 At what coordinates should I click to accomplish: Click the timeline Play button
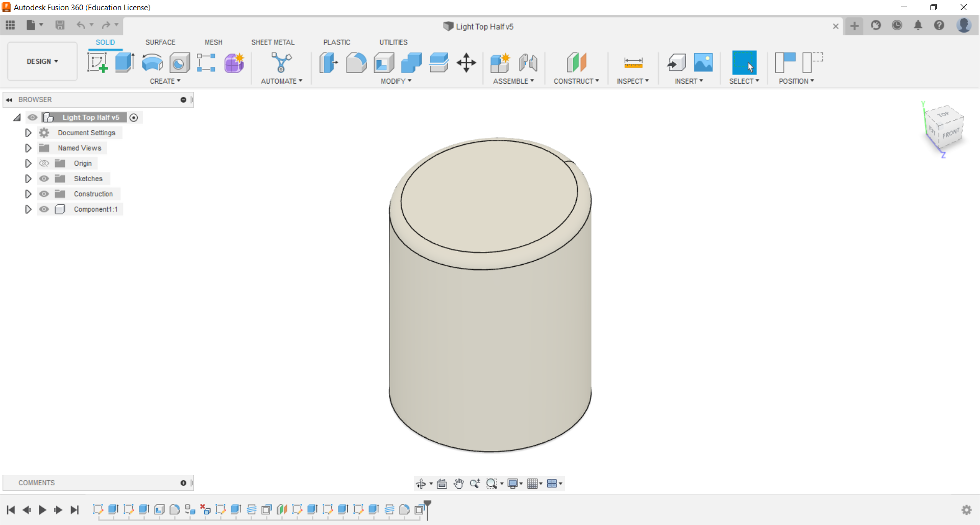pyautogui.click(x=42, y=510)
